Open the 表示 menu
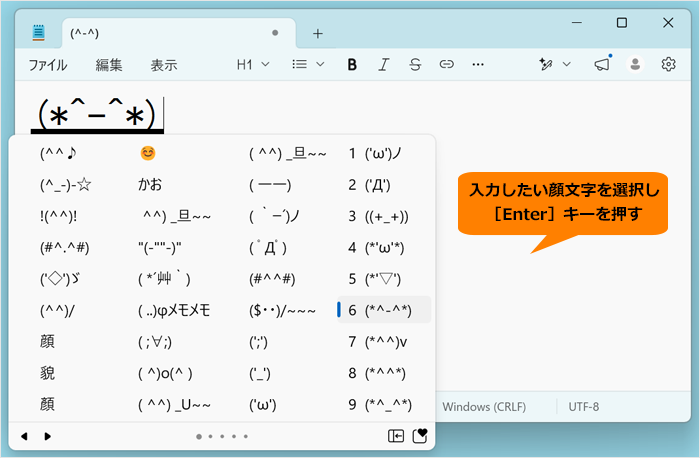 (164, 65)
